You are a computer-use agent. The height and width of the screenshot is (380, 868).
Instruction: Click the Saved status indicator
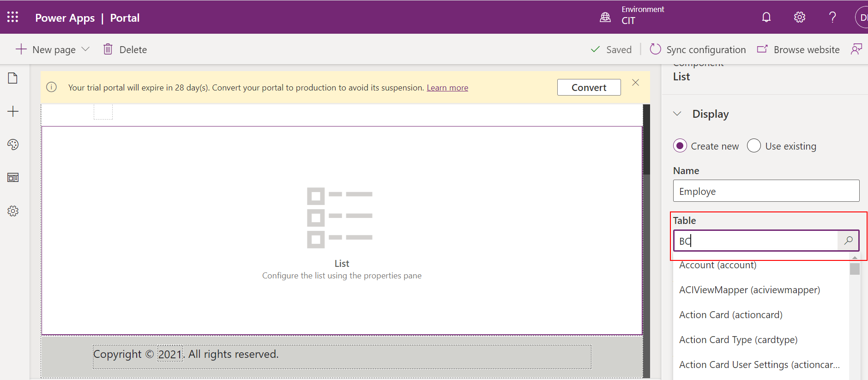(611, 50)
